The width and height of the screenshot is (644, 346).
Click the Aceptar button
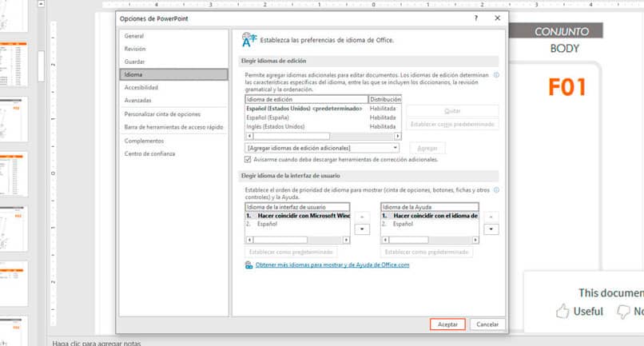click(447, 324)
